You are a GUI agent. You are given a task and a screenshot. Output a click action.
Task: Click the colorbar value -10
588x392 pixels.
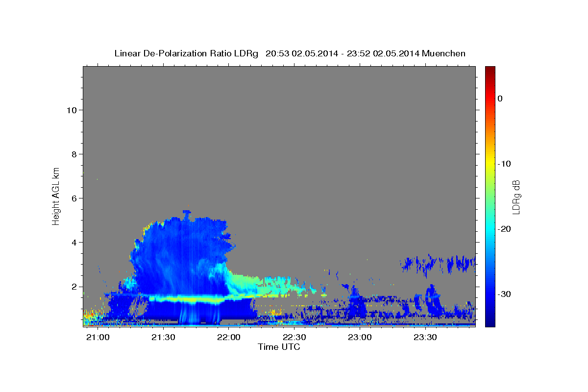[505, 164]
